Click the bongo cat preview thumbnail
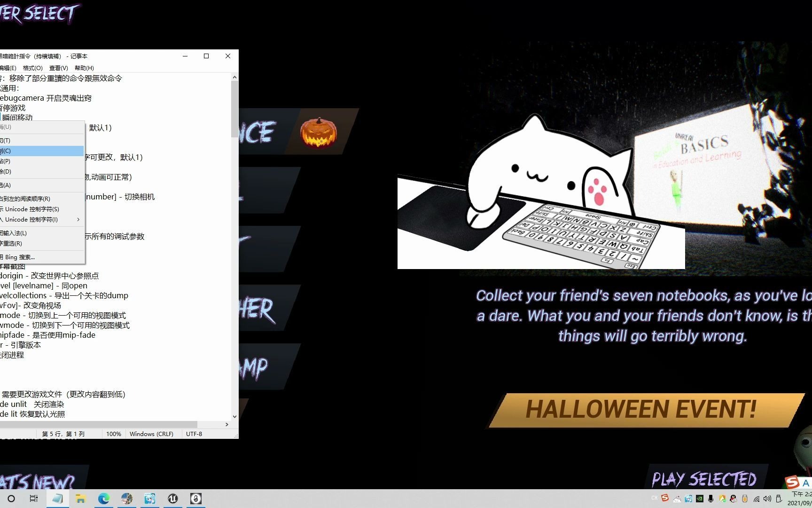812x508 pixels. (x=541, y=191)
